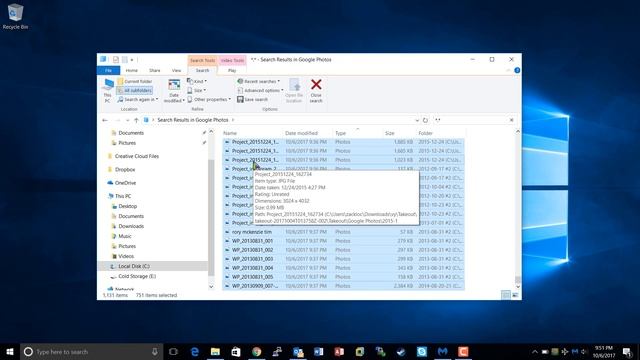Click the Forward arrow in the address bar
This screenshot has width=640, height=360.
[118, 120]
